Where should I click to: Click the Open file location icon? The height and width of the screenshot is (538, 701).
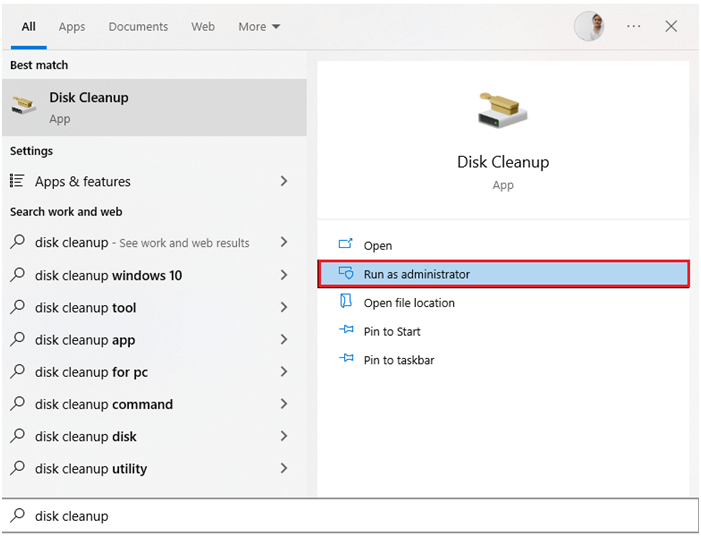[346, 301]
